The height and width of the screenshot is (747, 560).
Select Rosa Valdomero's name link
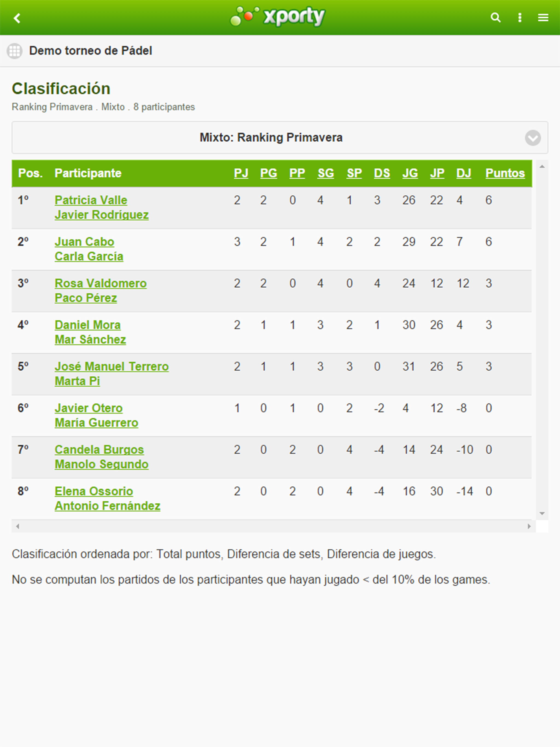point(101,283)
